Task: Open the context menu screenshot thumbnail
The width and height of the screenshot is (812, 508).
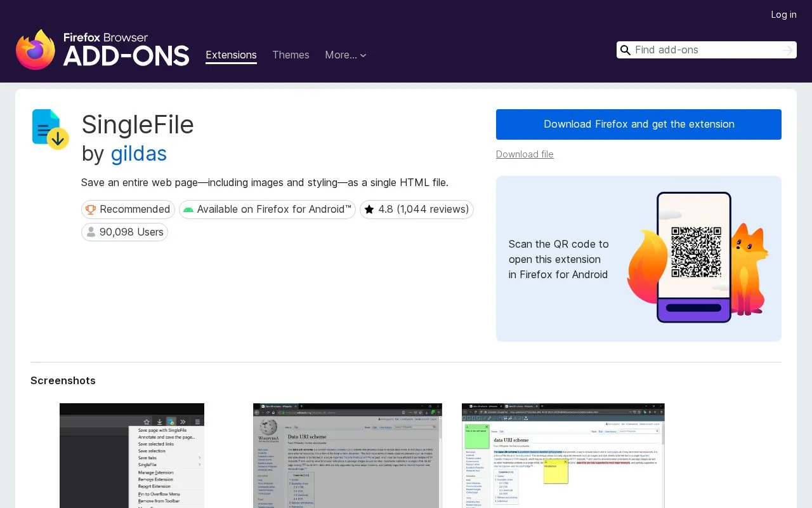Action: click(132, 455)
